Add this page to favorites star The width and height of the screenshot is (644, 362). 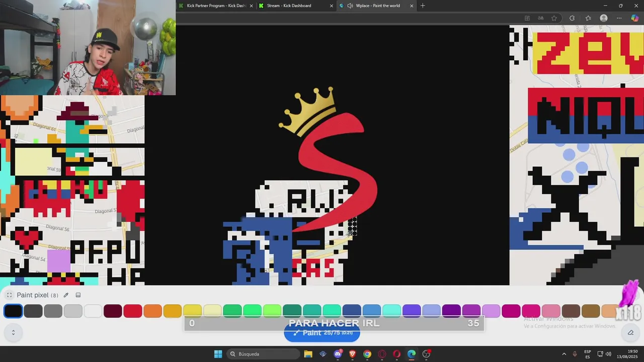tap(554, 18)
